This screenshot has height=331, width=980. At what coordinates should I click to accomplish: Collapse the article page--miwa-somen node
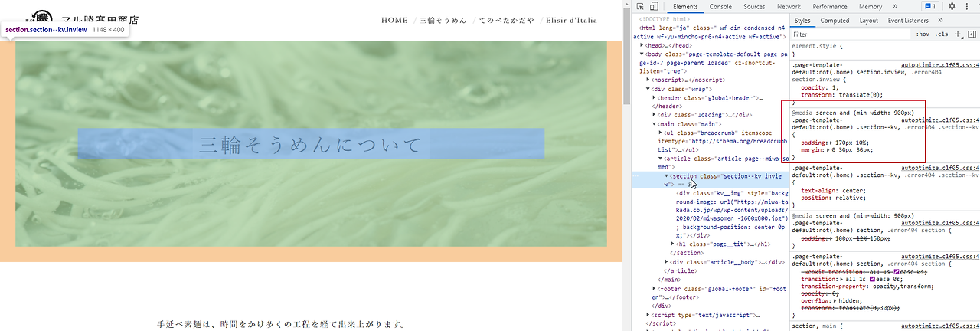click(661, 159)
